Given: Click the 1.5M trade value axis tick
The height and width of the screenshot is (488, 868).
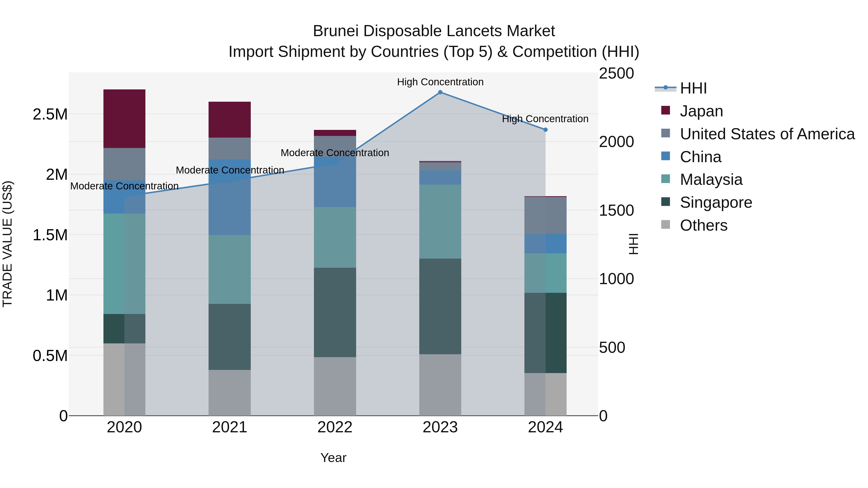Looking at the screenshot, I should [50, 235].
